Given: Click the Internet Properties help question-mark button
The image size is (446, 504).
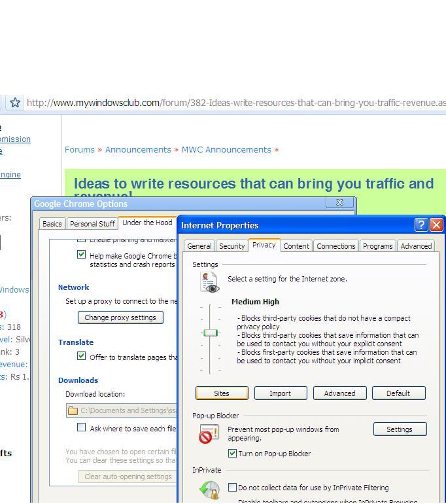Looking at the screenshot, I should (421, 225).
